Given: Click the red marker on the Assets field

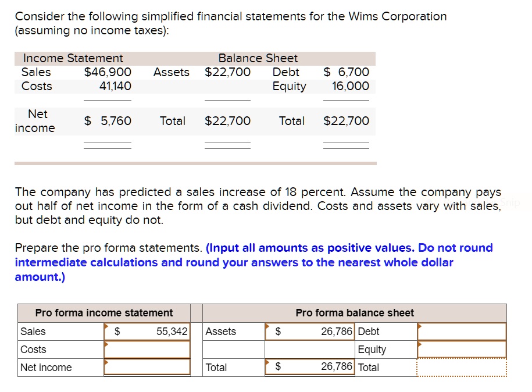Looking at the screenshot, I should 267,326.
